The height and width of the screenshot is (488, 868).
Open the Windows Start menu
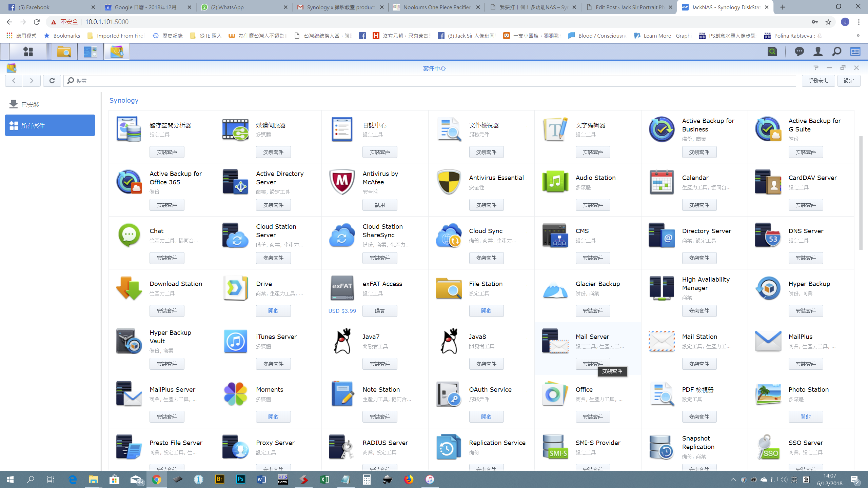10,479
